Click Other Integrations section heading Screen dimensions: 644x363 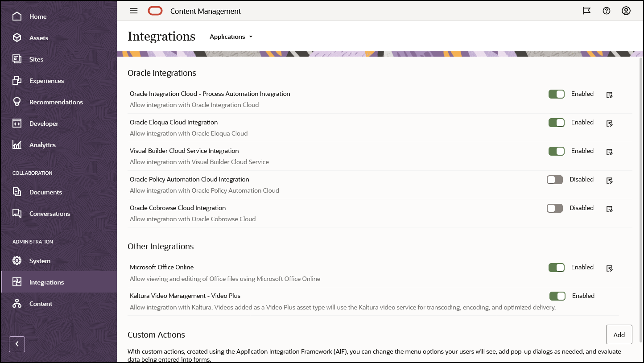pos(161,246)
